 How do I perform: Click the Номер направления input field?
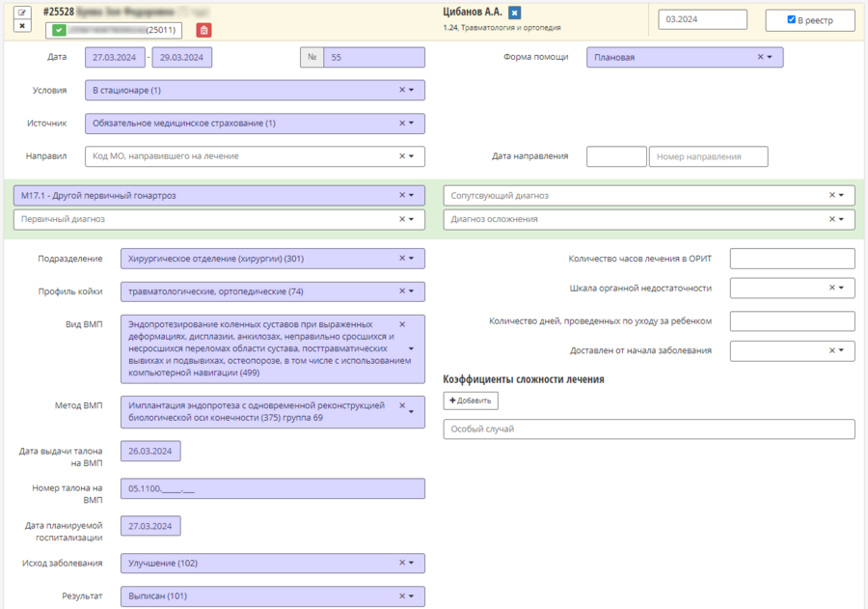coord(708,156)
